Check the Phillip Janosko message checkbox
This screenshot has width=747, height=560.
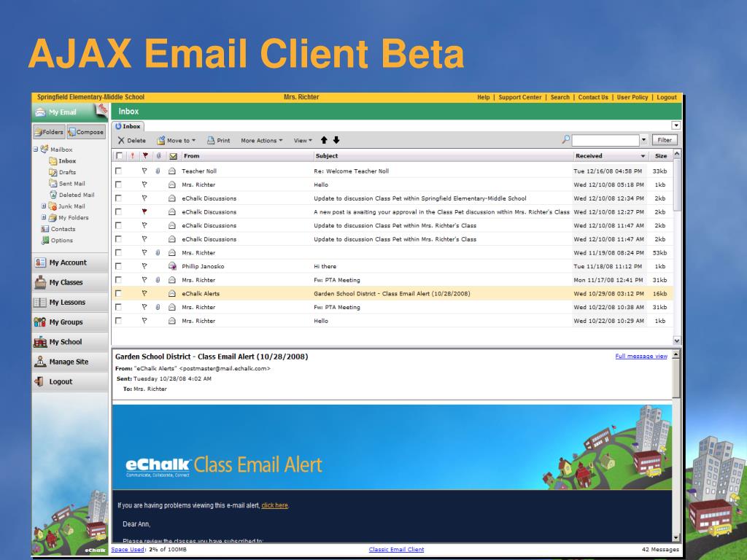[118, 265]
